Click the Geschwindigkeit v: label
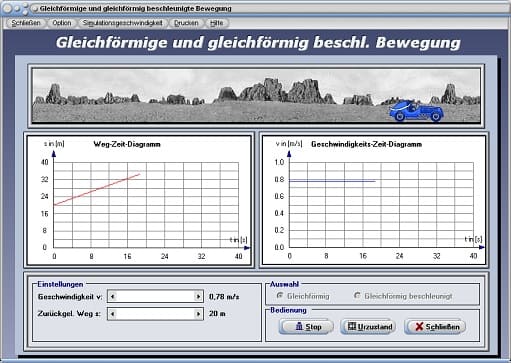511x363 pixels. (70, 297)
